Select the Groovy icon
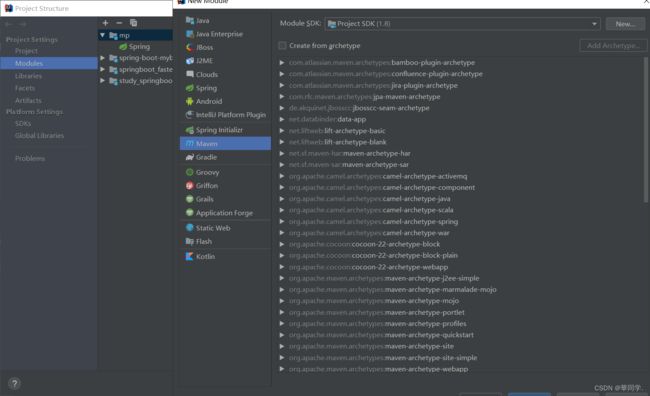650x396 pixels. click(x=190, y=172)
